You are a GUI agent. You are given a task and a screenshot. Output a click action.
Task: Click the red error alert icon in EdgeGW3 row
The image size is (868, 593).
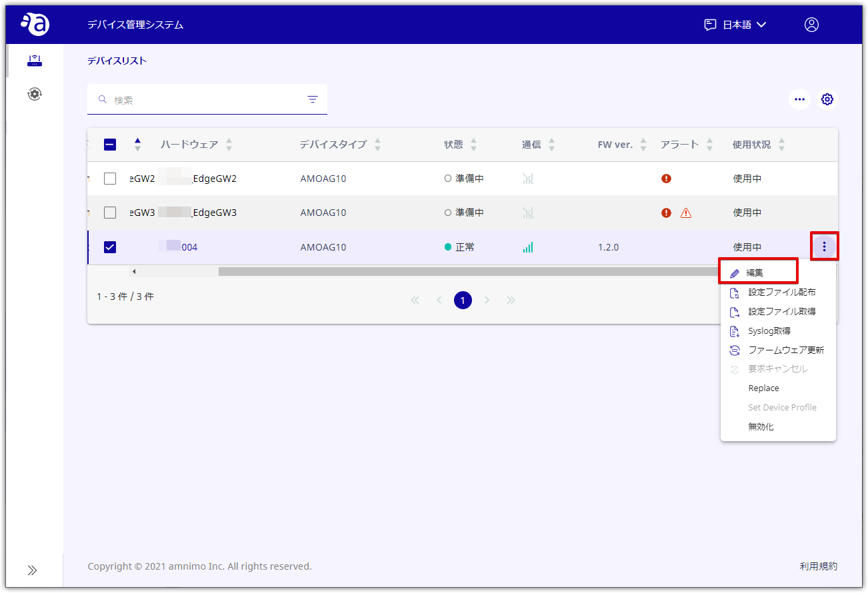666,213
